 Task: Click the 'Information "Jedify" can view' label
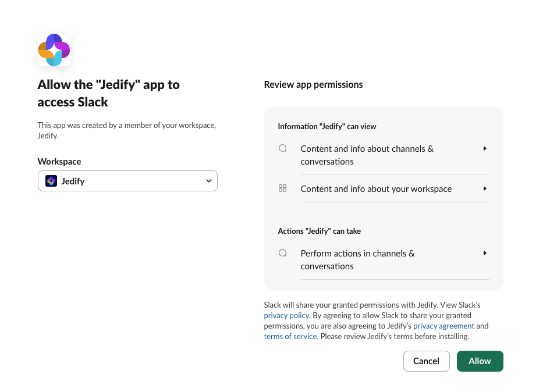pyautogui.click(x=327, y=127)
